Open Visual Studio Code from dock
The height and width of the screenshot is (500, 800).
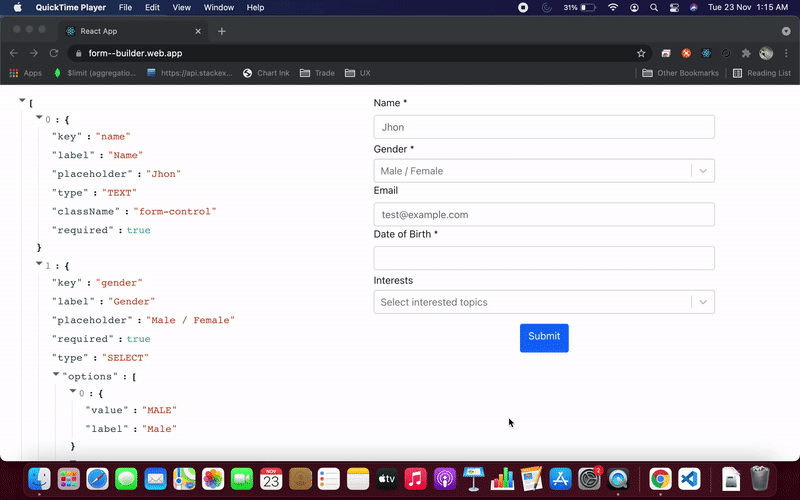tap(689, 480)
